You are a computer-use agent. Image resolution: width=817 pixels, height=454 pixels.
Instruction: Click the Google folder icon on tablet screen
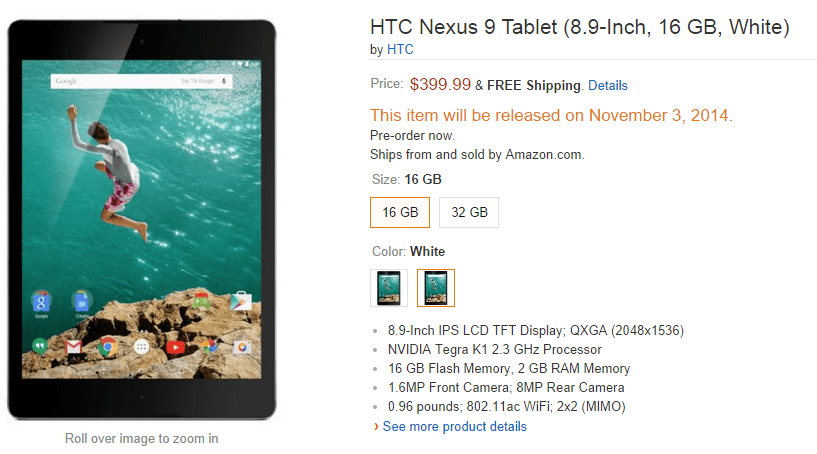coord(41,301)
